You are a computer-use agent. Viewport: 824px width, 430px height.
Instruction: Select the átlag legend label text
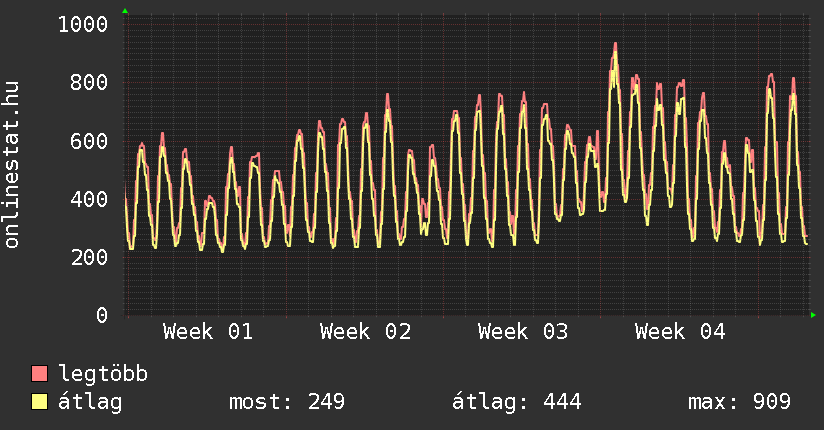(x=90, y=402)
